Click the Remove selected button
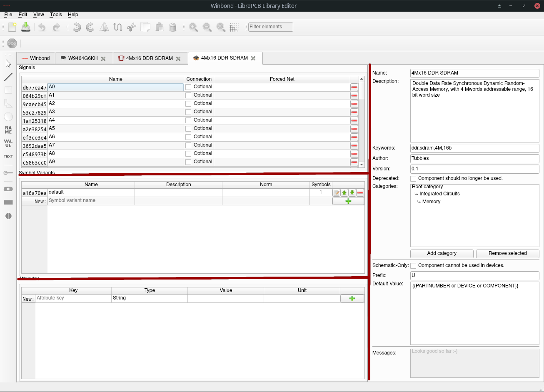 click(x=508, y=253)
